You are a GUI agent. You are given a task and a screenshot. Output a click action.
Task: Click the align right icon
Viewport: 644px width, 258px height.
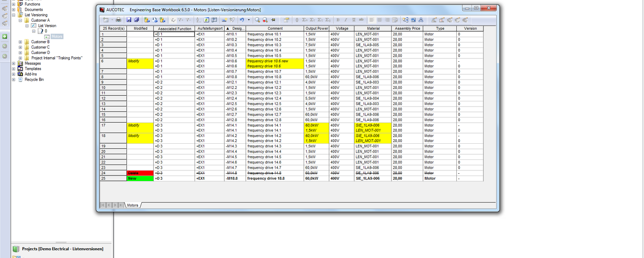[x=387, y=20]
